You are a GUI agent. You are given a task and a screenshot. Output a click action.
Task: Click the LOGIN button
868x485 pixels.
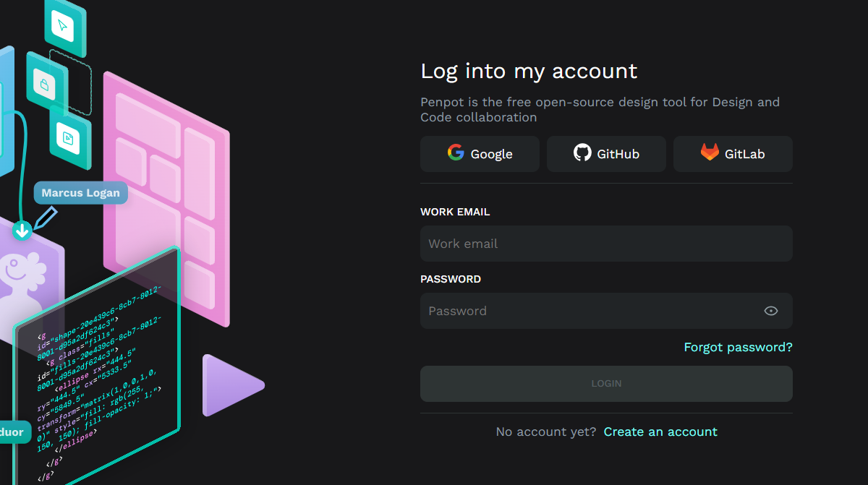coord(606,384)
